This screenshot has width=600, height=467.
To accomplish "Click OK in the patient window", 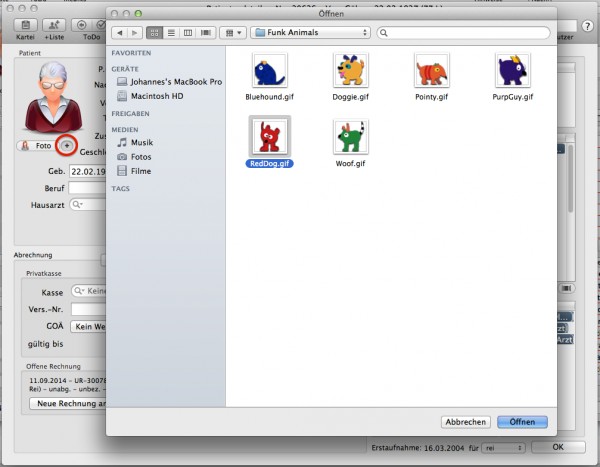I will pyautogui.click(x=558, y=447).
